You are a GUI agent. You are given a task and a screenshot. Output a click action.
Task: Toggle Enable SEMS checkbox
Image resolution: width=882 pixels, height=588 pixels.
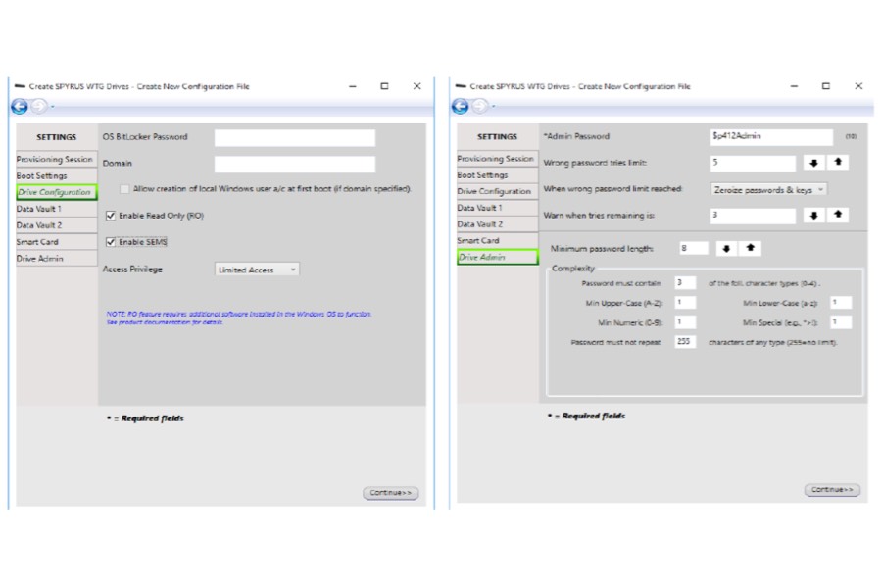tap(111, 242)
